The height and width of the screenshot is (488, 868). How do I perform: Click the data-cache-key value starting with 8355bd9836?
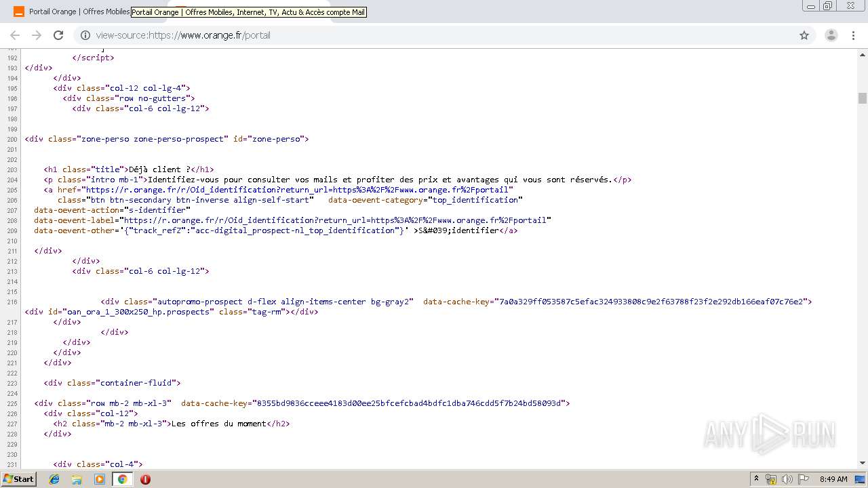[408, 403]
